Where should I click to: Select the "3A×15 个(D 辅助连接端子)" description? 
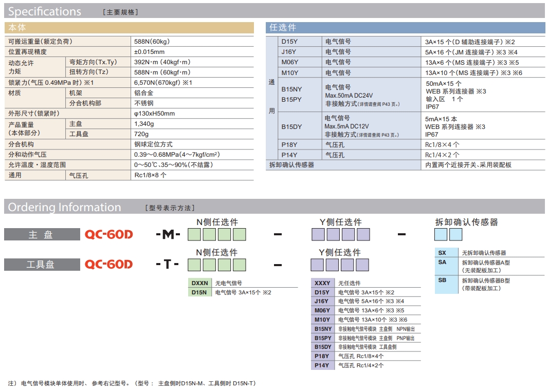[464, 42]
